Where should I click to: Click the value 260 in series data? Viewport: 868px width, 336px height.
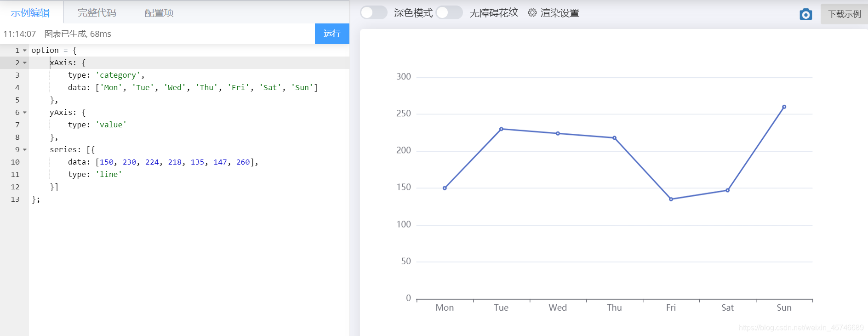[x=243, y=162]
